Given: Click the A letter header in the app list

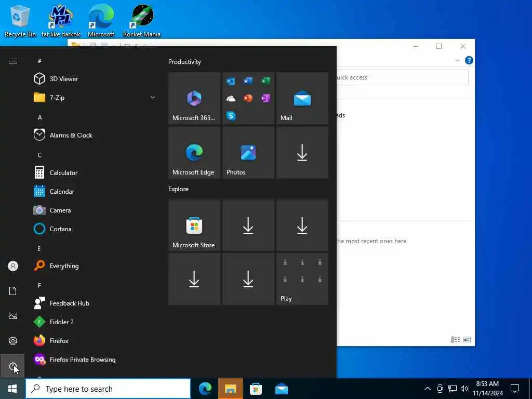Looking at the screenshot, I should pos(39,117).
